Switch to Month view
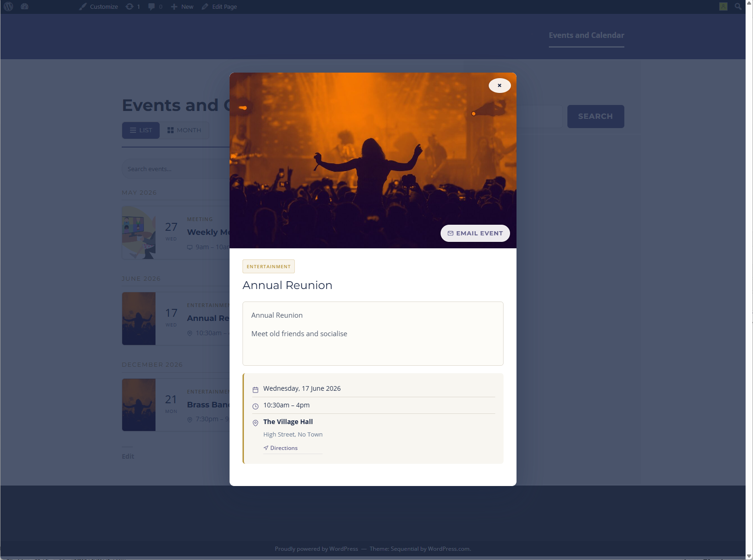The width and height of the screenshot is (753, 560). click(184, 130)
